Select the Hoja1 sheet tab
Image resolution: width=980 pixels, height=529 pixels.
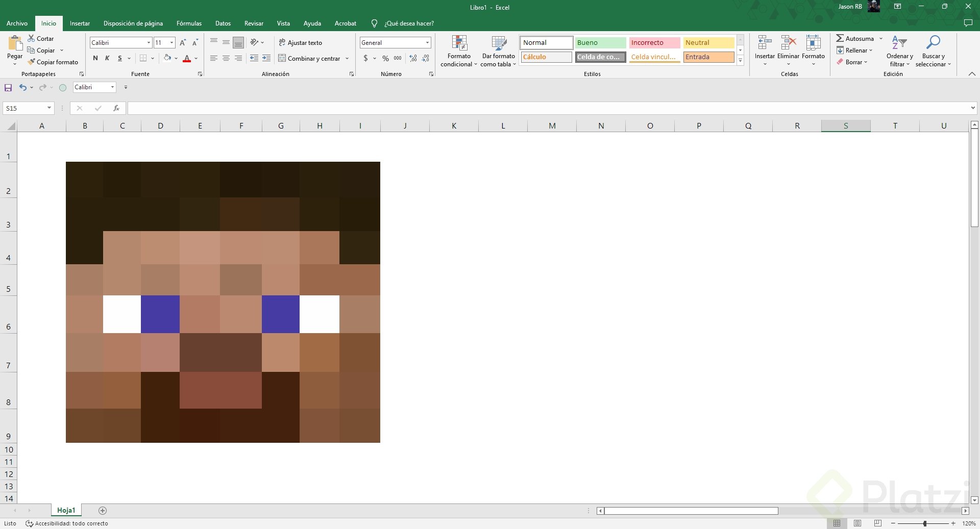pyautogui.click(x=66, y=511)
